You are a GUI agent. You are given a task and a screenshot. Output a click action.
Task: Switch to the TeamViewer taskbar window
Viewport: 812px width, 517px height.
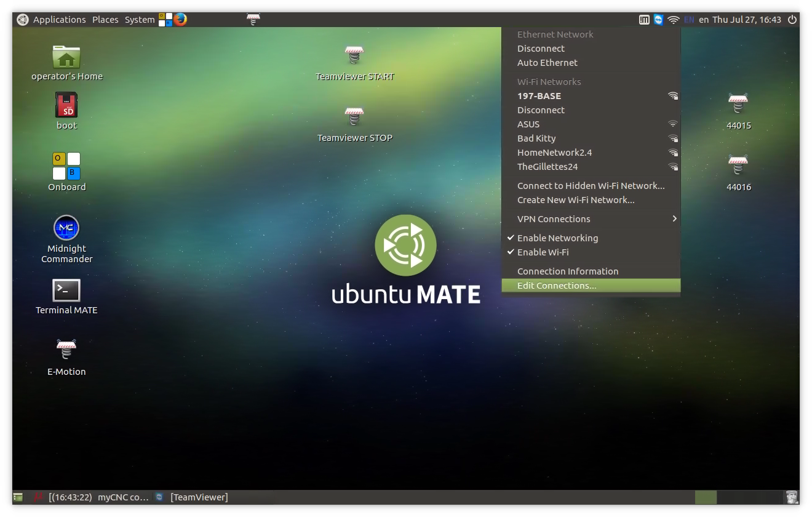(198, 497)
